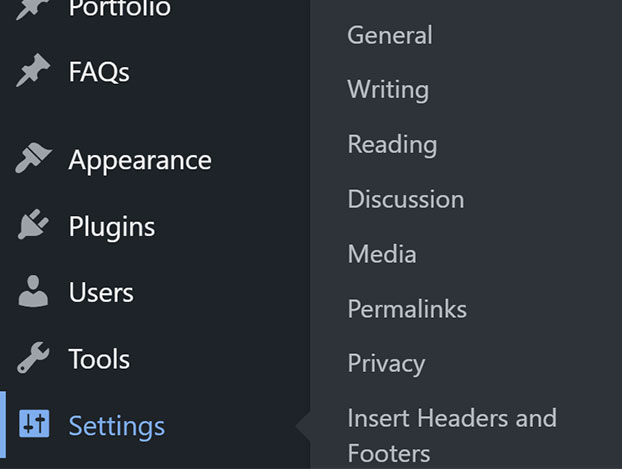Open General settings submenu link

point(390,35)
